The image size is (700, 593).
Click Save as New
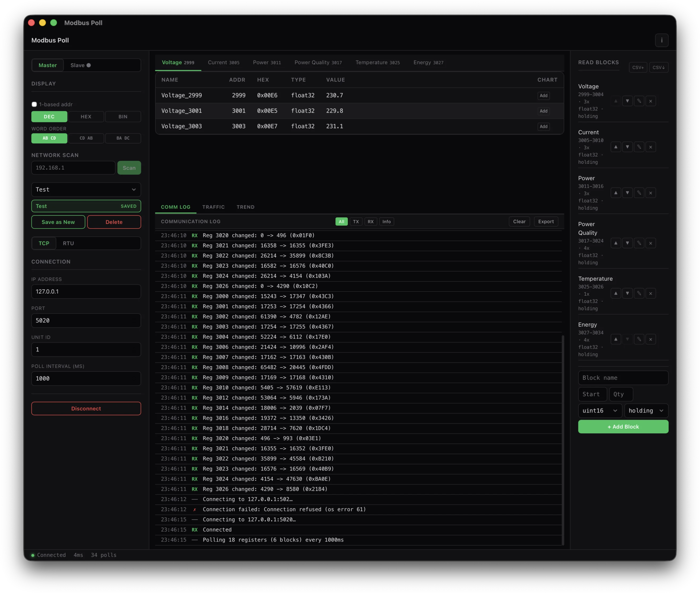click(x=58, y=222)
